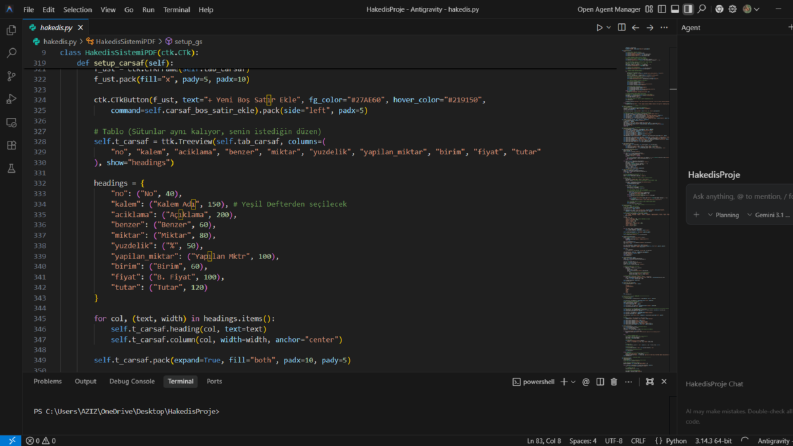Click UTF-8 encoding in status bar
Viewport: 793px width, 446px height.
point(614,441)
